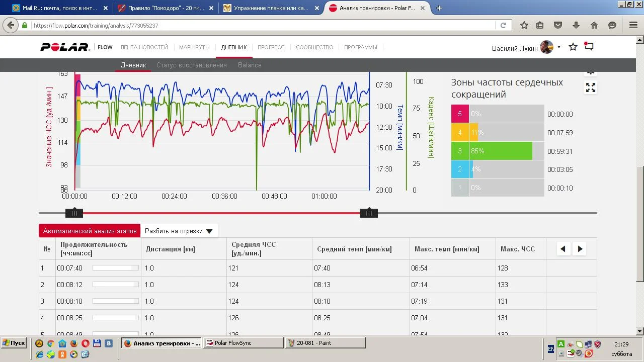Image resolution: width=644 pixels, height=362 pixels.
Task: Open Firefox downloads arrow icon
Action: pyautogui.click(x=576, y=25)
